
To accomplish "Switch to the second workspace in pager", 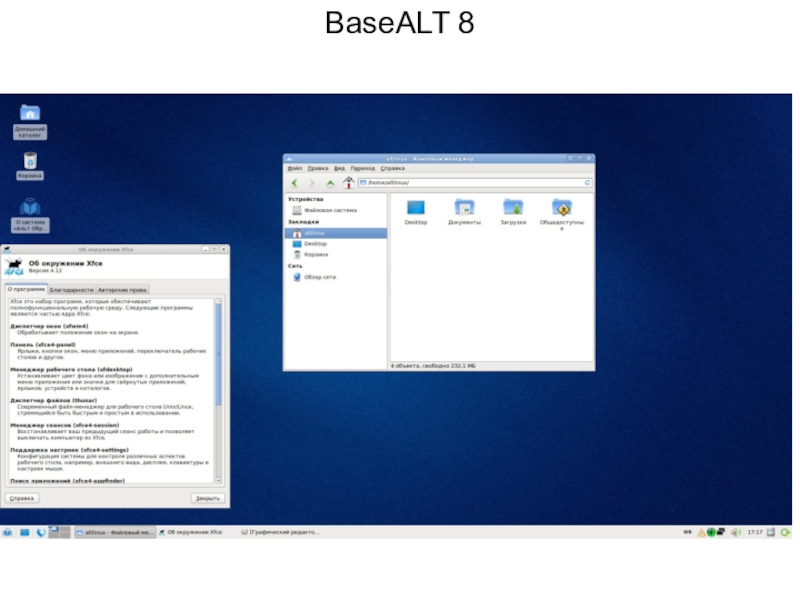I will pyautogui.click(x=65, y=532).
